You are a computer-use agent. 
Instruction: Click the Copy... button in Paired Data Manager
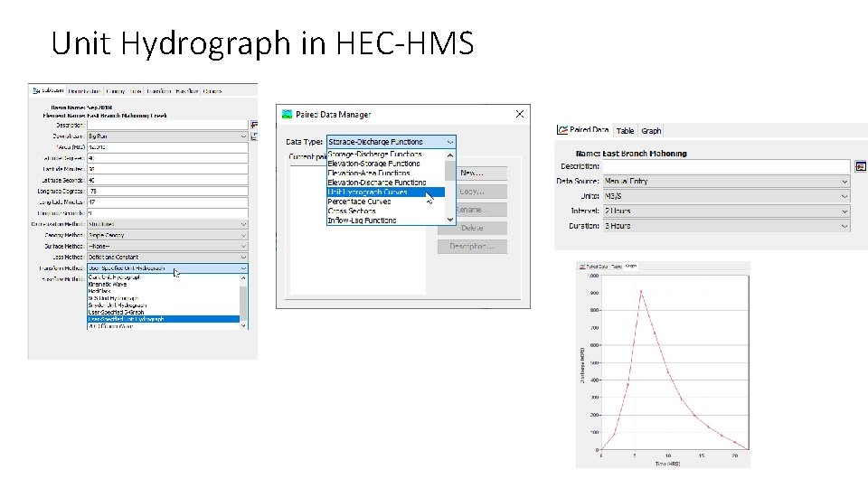(x=472, y=192)
